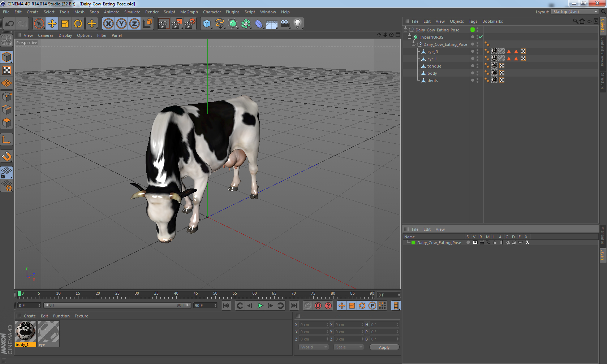This screenshot has height=364, width=607.
Task: Switch the coordinate system icon
Action: coord(147,24)
